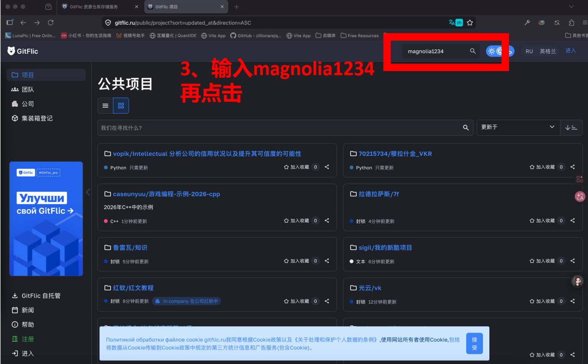Expand the browser tab list chevron
Viewport: 588px width, 364px height.
(x=572, y=7)
